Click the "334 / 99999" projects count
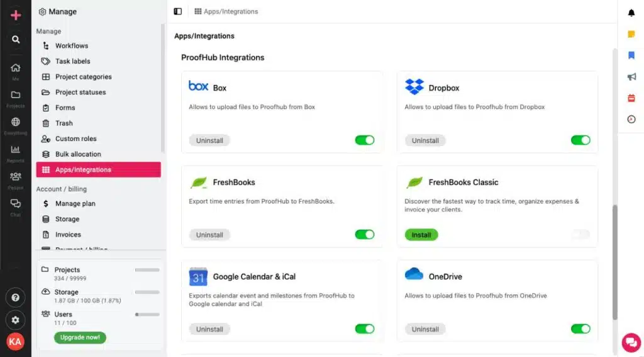This screenshot has width=644, height=357. (x=70, y=278)
